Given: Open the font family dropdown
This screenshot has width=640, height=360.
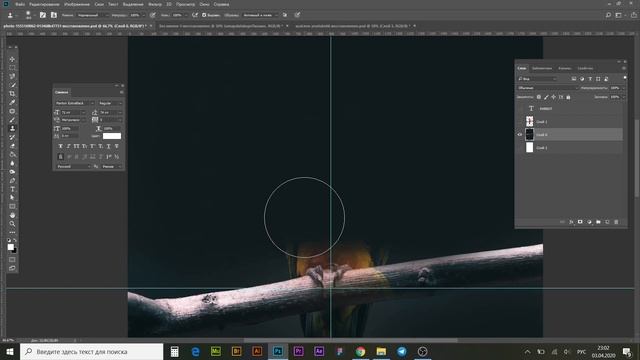Looking at the screenshot, I should pyautogui.click(x=75, y=103).
